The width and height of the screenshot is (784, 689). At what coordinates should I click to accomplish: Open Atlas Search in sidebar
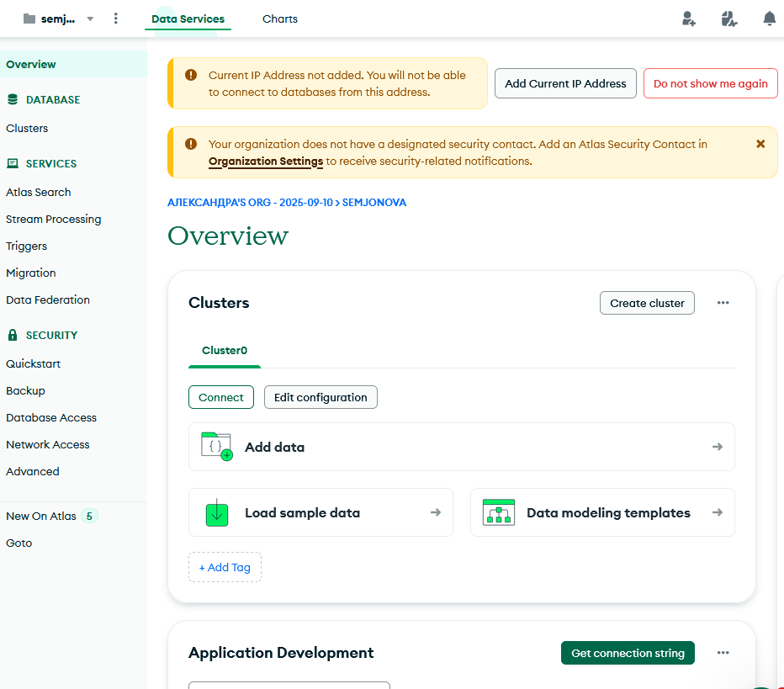point(39,192)
